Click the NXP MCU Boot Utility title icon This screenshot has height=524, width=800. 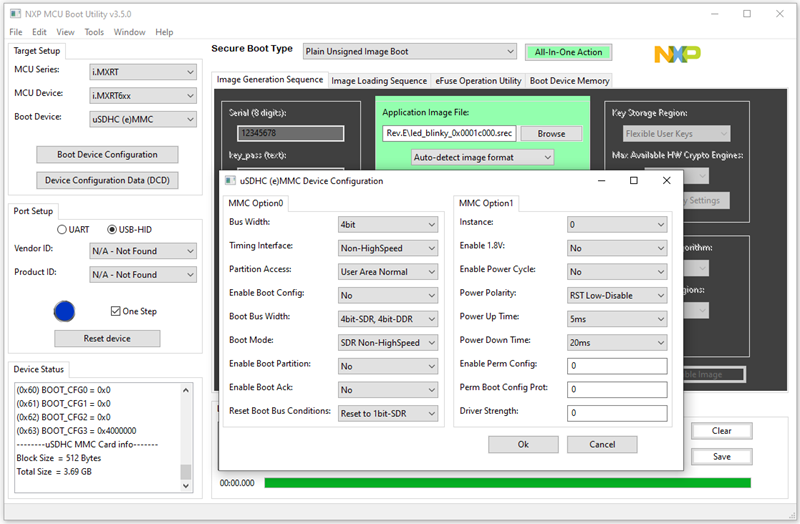pyautogui.click(x=15, y=14)
